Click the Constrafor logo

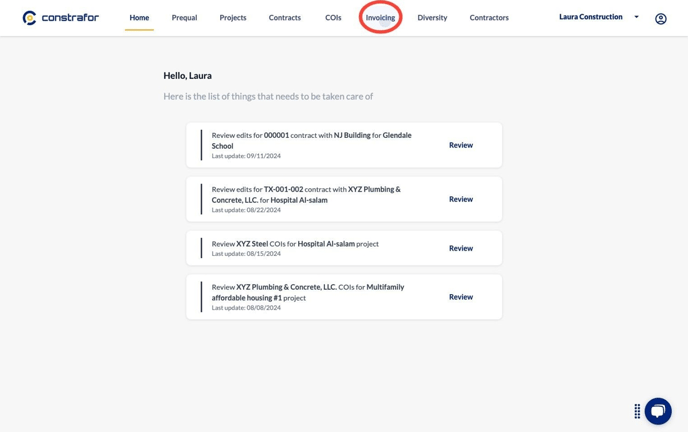tap(61, 18)
